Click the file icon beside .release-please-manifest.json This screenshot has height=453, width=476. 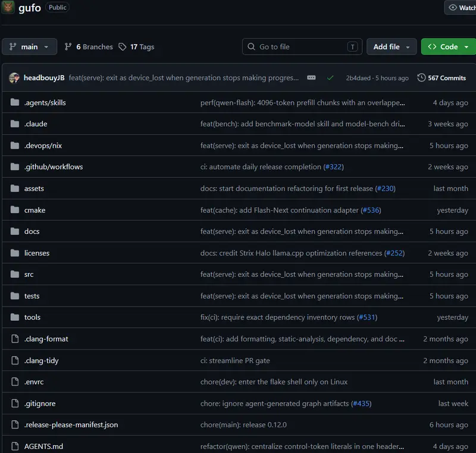(15, 425)
